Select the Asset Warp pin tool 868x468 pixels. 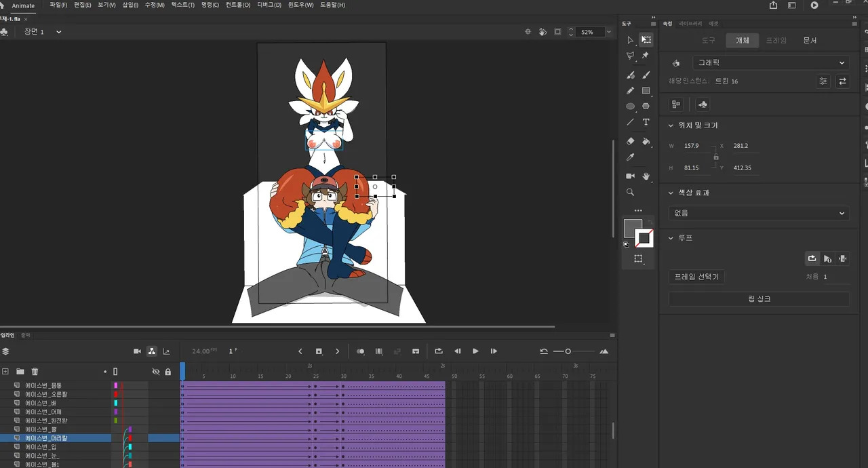tap(646, 56)
